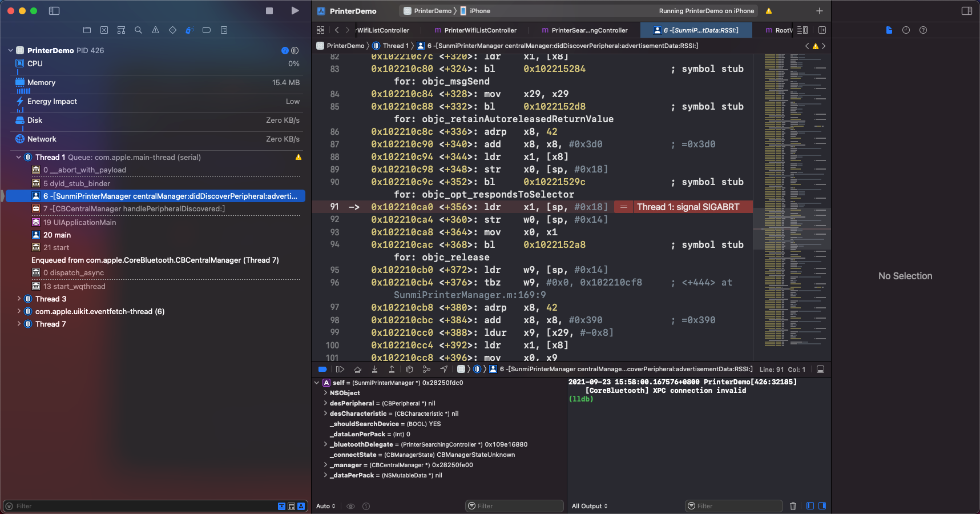The width and height of the screenshot is (980, 514).
Task: Expand the _bluetoothDelegate variable
Action: (325, 444)
